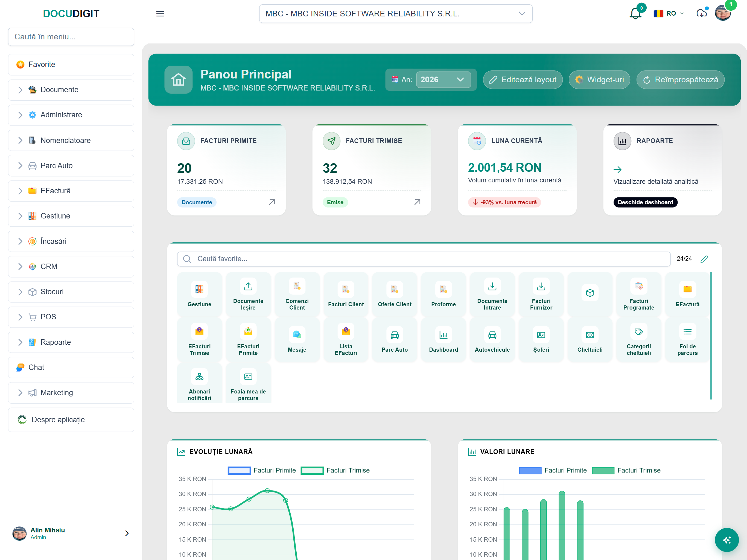This screenshot has height=560, width=747.
Task: Open the hamburger menu toggle
Action: [160, 14]
